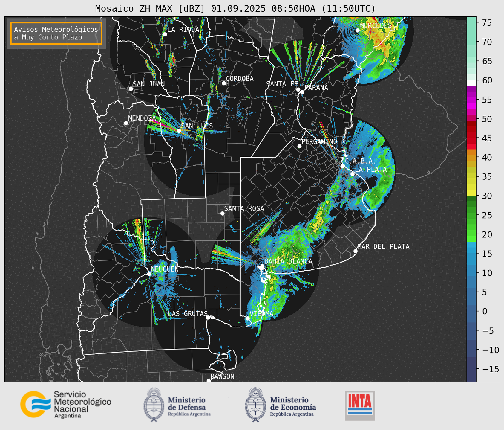This screenshot has width=504, height=430.
Task: Select the C.A.B.A. city marker
Action: click(343, 166)
